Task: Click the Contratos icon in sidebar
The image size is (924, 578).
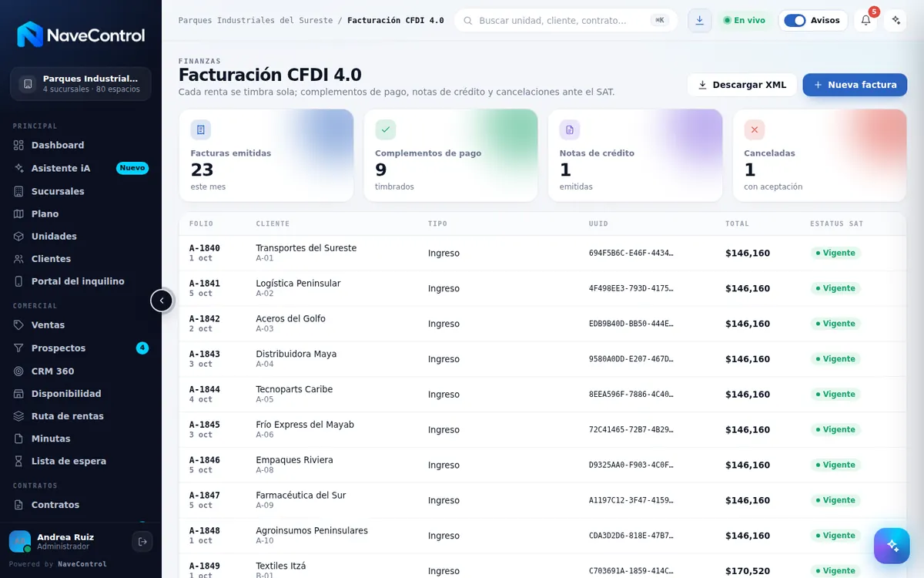Action: pos(19,505)
